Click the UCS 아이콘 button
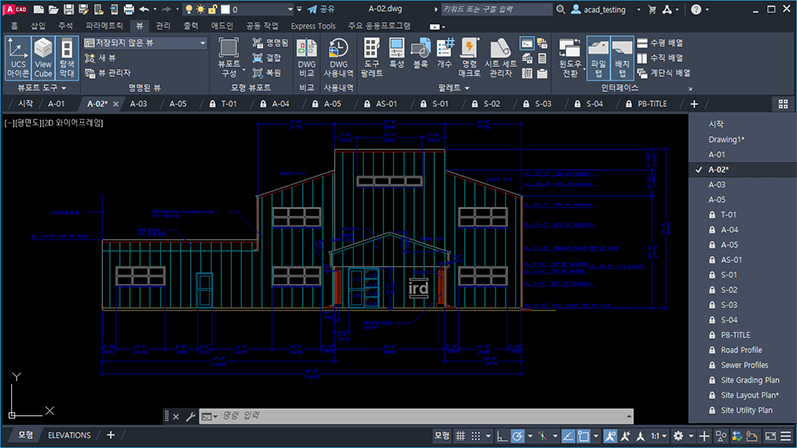Image resolution: width=797 pixels, height=448 pixels. point(18,58)
